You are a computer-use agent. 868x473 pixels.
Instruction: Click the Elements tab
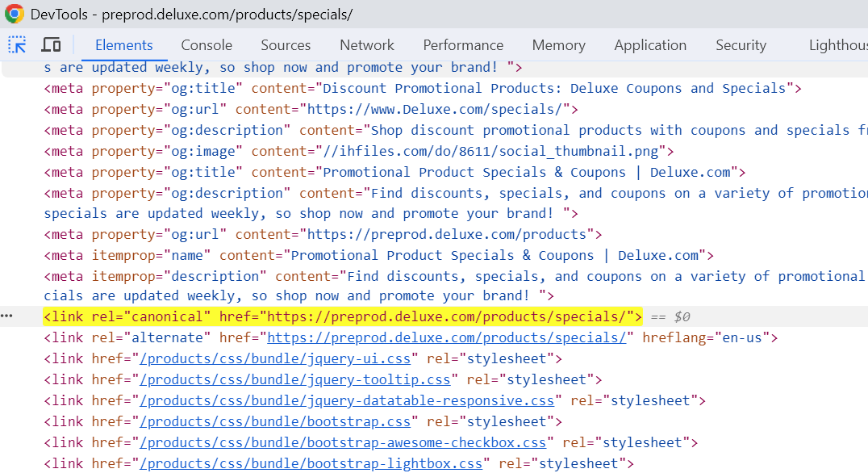pos(123,45)
